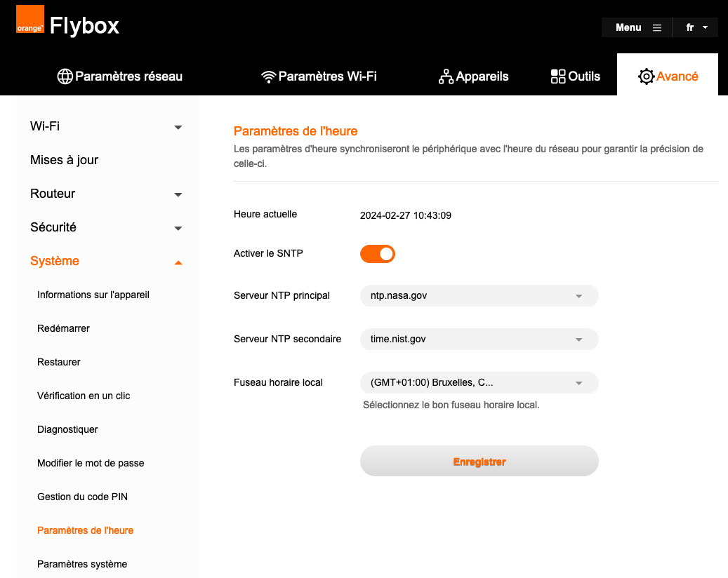Open Modifier le mot de passe
This screenshot has width=728, height=578.
pos(91,463)
